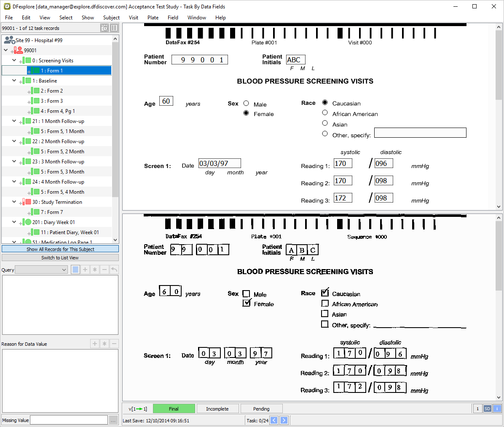Click the add query plus icon
The height and width of the screenshot is (427, 504).
pyautogui.click(x=85, y=270)
